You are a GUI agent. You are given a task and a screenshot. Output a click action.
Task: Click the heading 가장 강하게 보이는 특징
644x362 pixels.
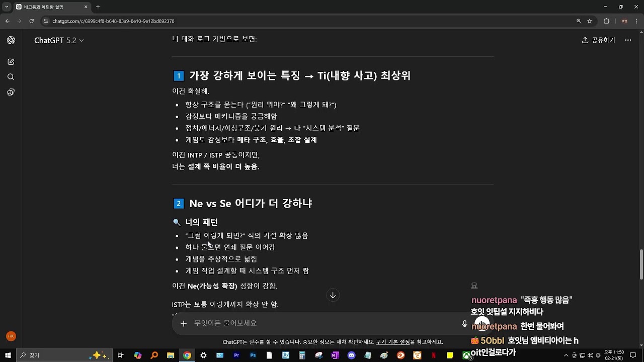pos(245,76)
